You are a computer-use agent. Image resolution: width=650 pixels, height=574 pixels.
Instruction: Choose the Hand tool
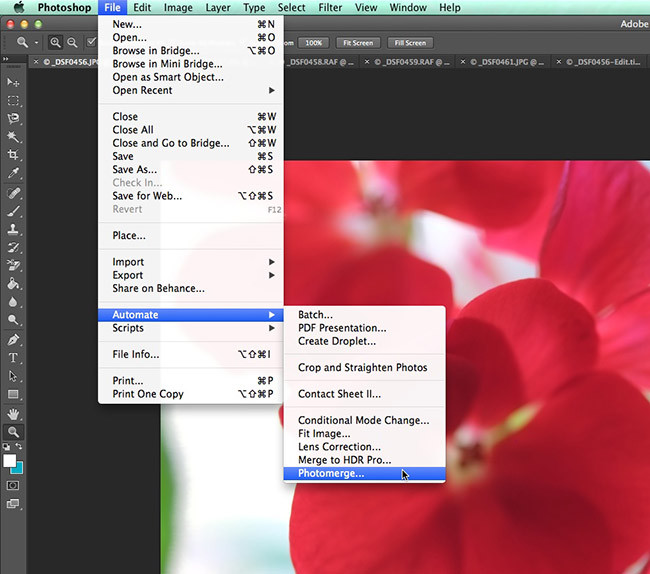click(14, 414)
